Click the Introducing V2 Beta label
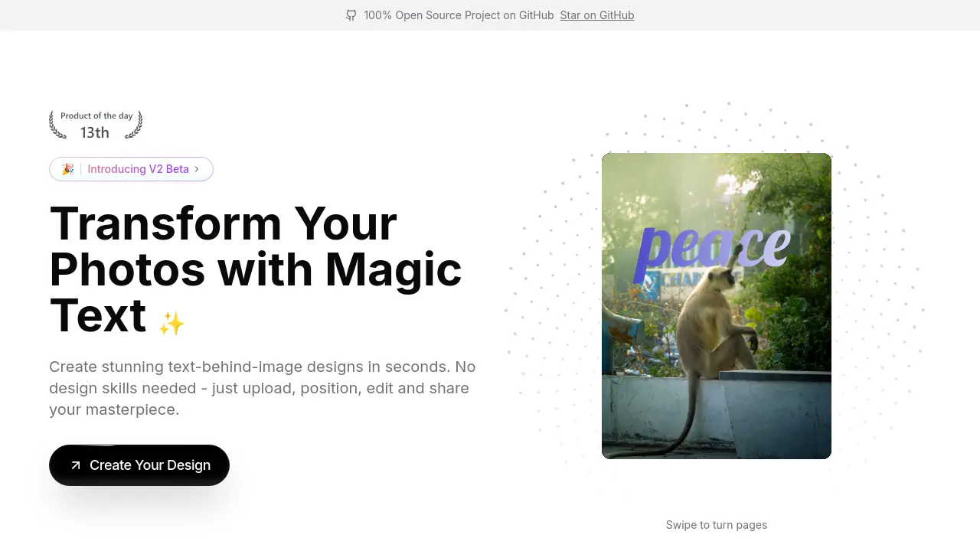The width and height of the screenshot is (980, 551). pos(138,169)
